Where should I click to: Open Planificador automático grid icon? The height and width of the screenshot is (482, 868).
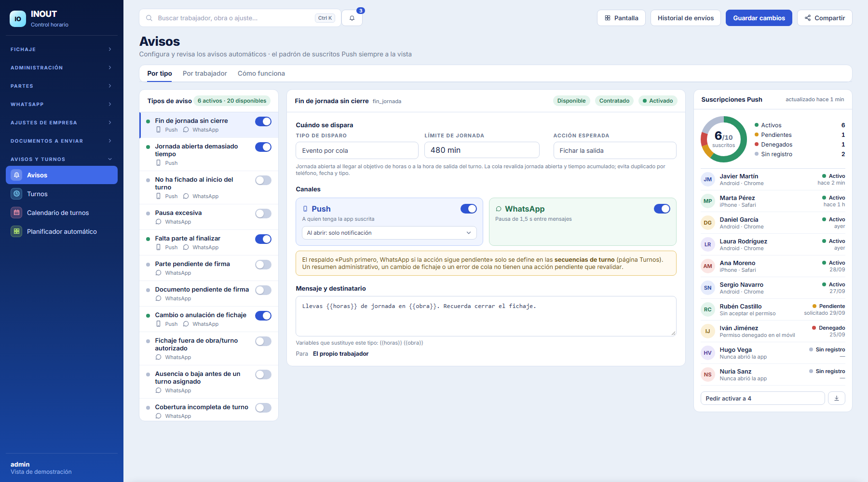[x=17, y=231]
